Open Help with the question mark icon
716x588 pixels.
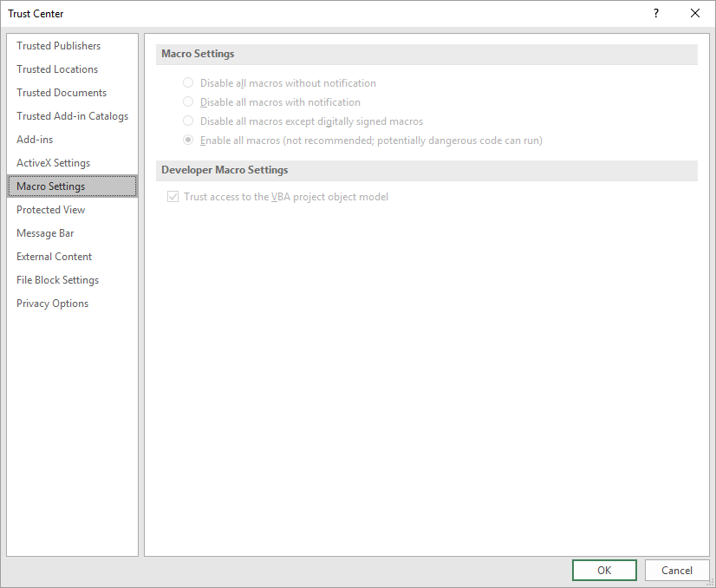click(655, 13)
